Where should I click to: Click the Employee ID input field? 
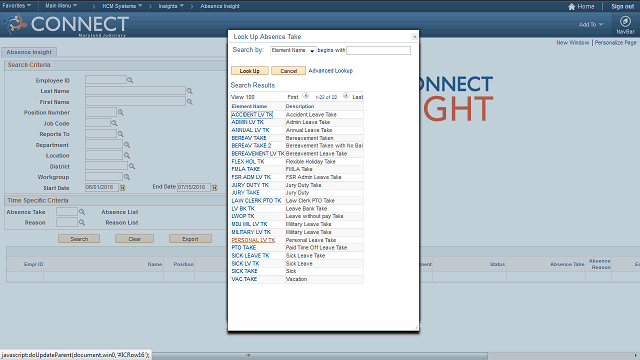[x=106, y=80]
